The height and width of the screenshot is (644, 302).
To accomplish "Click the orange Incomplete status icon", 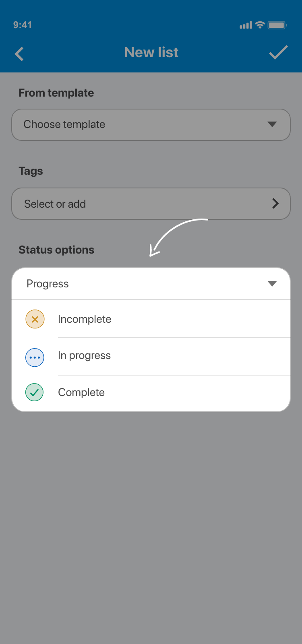I will [x=35, y=319].
